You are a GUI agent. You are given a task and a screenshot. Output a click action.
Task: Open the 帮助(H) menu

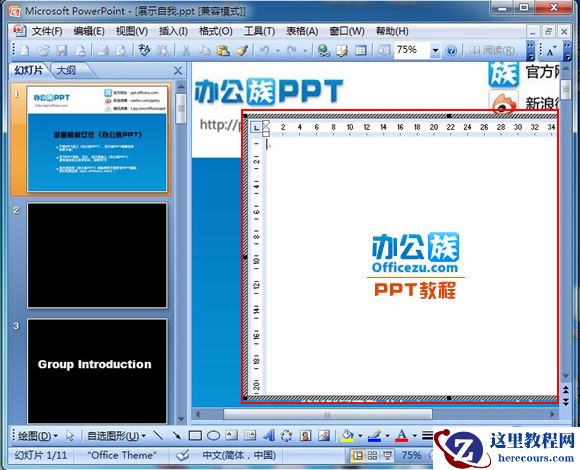tap(392, 31)
